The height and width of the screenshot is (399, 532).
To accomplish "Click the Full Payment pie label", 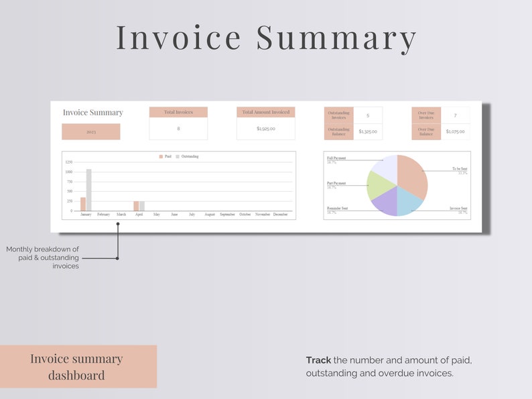I will (x=336, y=158).
